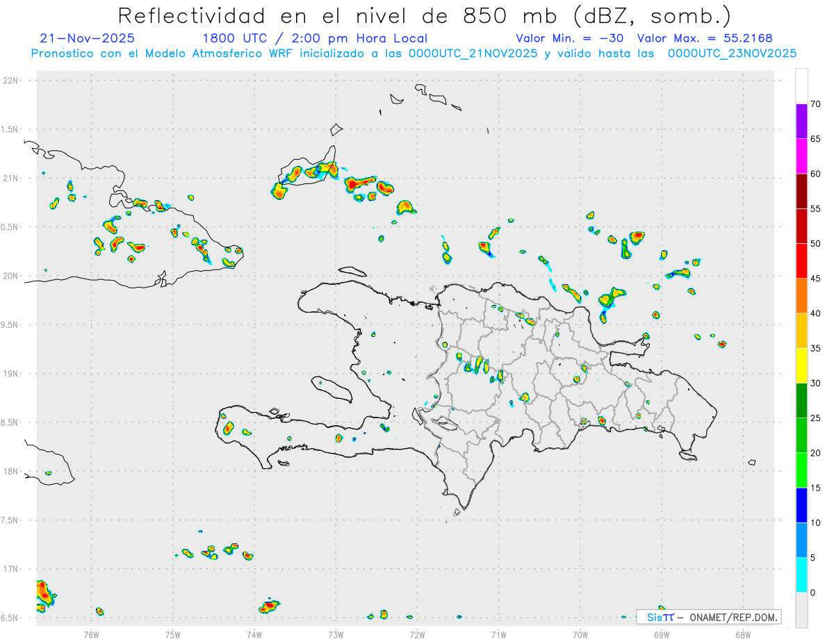Image resolution: width=834 pixels, height=644 pixels.
Task: Click the clipped latitude label '8.5N'
Action: pos(10,422)
